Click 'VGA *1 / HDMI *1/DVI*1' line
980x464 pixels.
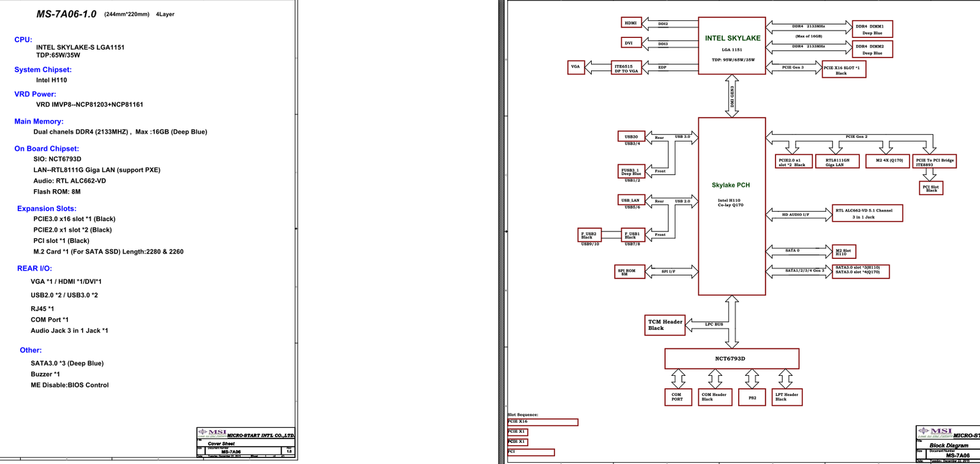[66, 282]
